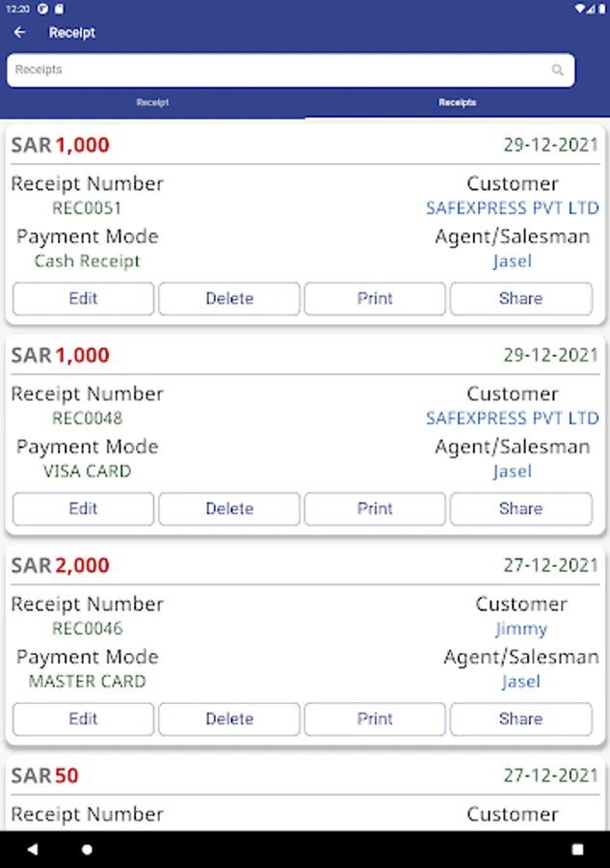Tap the search magnifier icon

557,70
